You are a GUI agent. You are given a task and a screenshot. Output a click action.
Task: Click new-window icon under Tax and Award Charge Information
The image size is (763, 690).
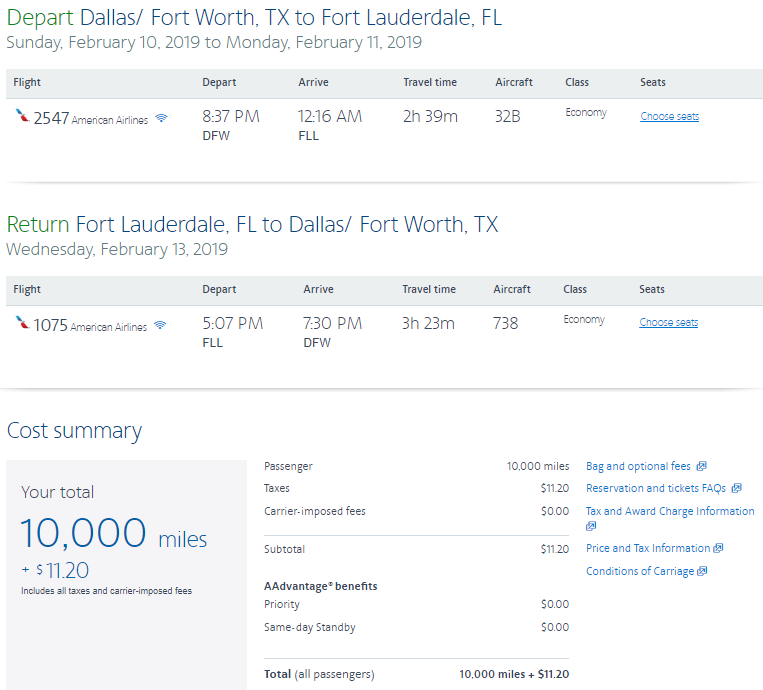pyautogui.click(x=591, y=526)
